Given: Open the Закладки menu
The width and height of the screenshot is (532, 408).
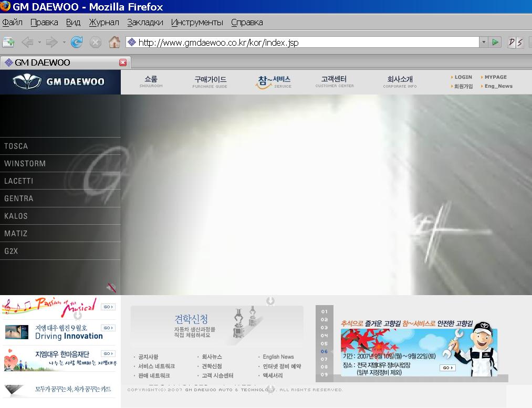Looking at the screenshot, I should 145,23.
